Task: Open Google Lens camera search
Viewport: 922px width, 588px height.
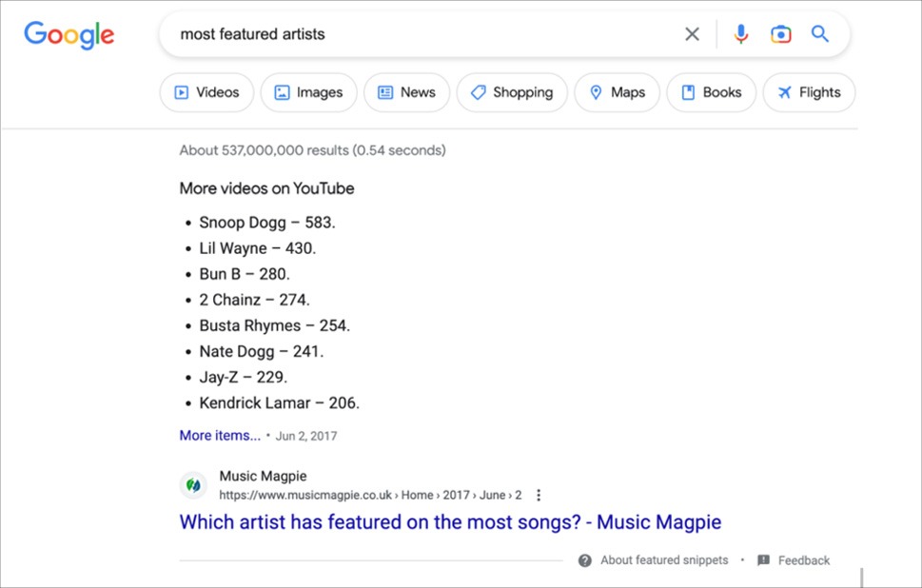Action: (x=780, y=33)
